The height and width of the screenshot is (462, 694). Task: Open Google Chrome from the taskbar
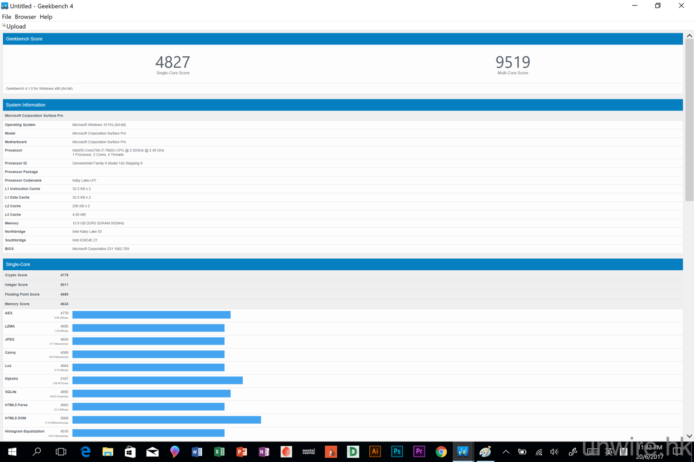(441, 452)
